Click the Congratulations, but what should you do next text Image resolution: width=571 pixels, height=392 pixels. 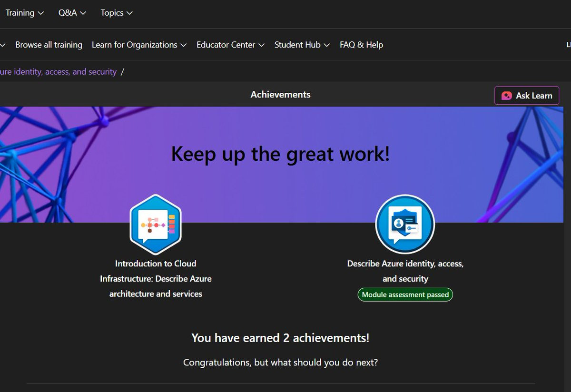coord(280,363)
